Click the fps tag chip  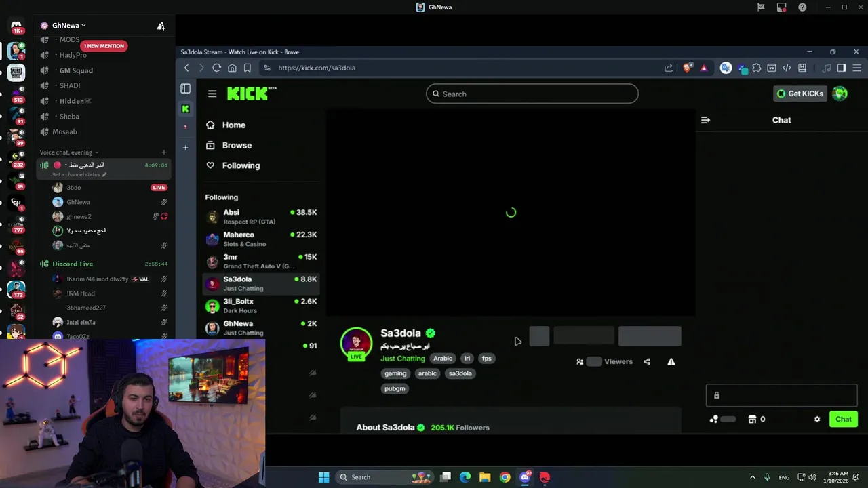click(486, 359)
